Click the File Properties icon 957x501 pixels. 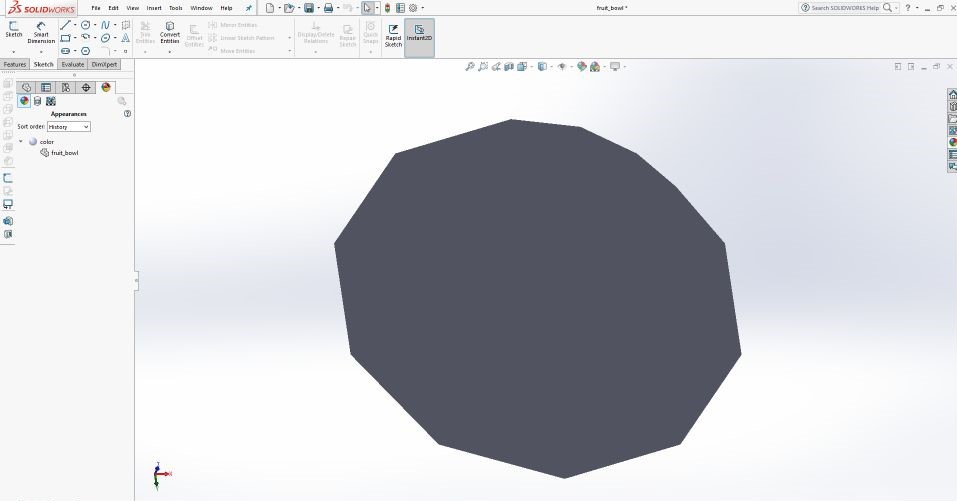(400, 8)
